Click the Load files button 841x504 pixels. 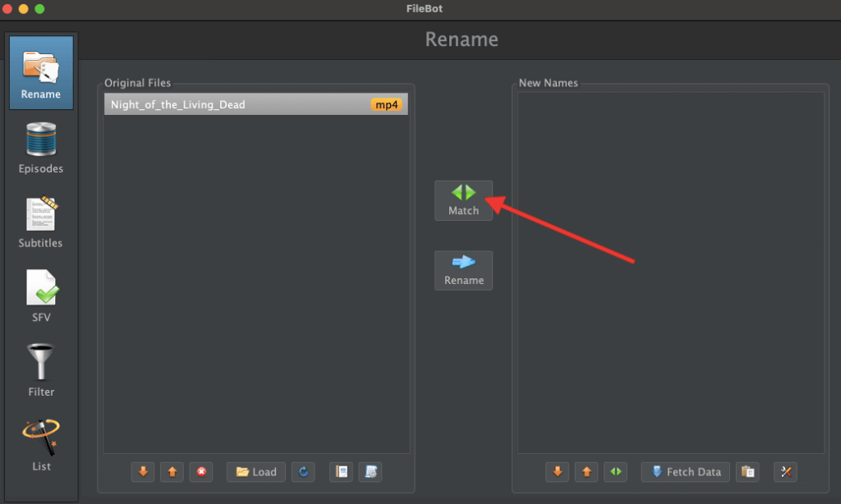(x=256, y=472)
